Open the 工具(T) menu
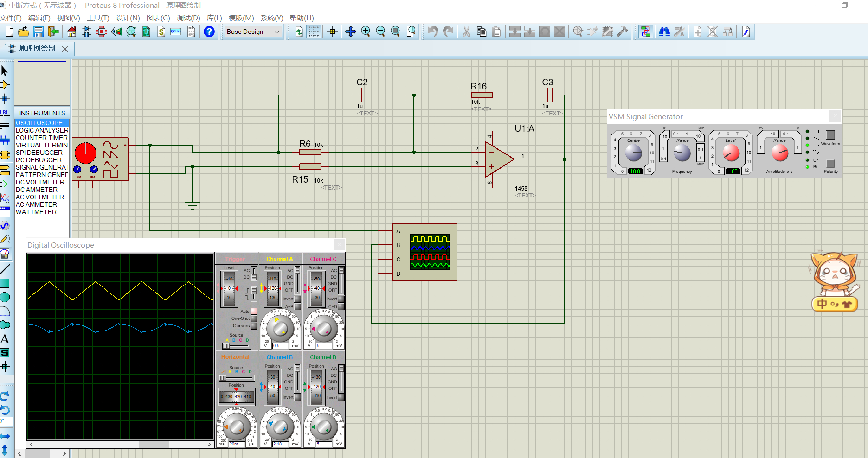Viewport: 868px width, 458px height. (98, 18)
